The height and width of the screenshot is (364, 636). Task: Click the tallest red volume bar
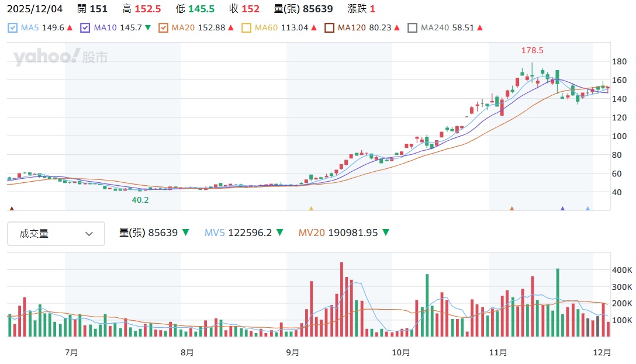tap(341, 299)
